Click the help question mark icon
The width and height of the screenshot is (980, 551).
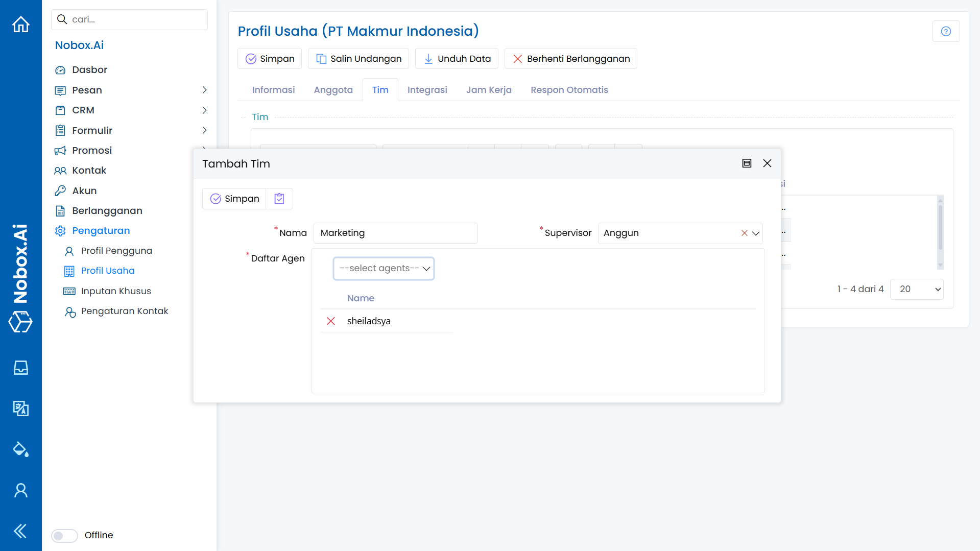pos(946,31)
